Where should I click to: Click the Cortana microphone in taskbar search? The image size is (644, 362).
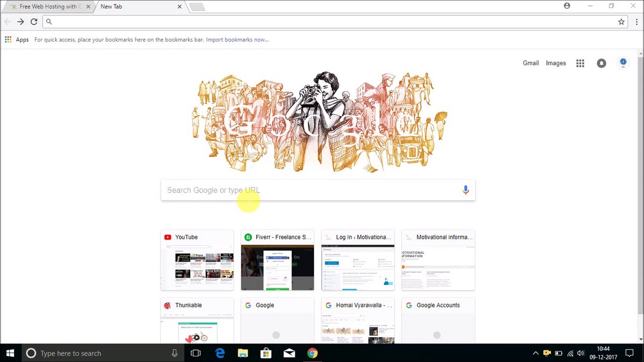coord(175,353)
